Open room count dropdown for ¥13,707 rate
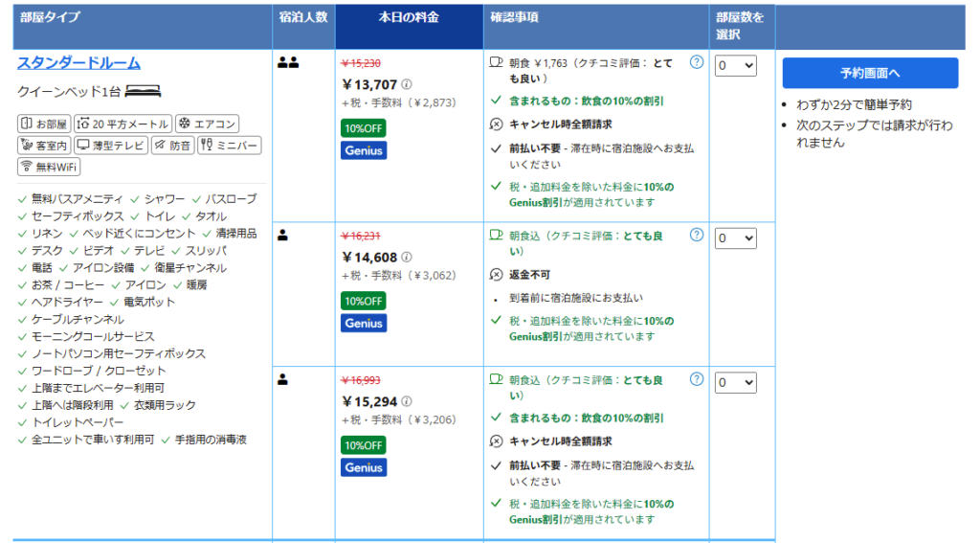Screen dimensions: 980x543 point(735,65)
